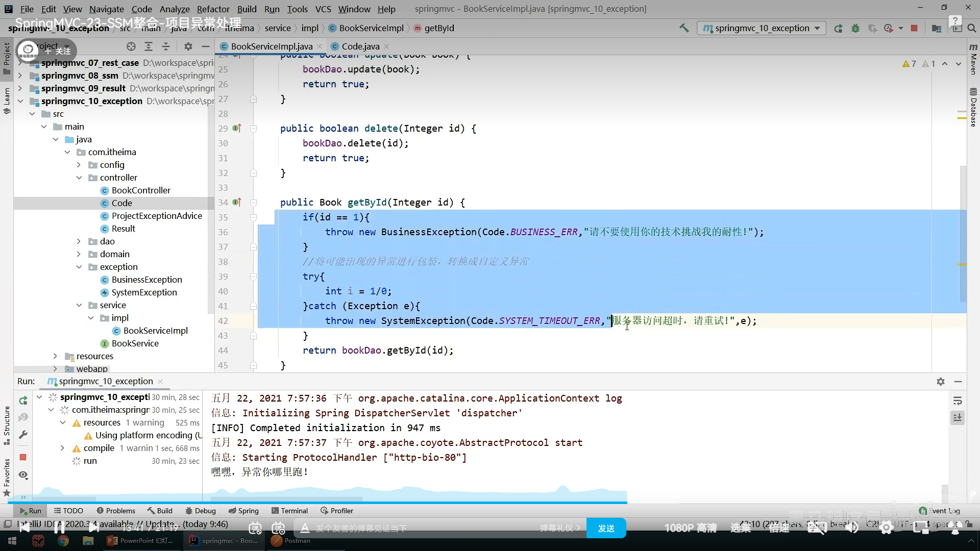Click the Debug bug icon in toolbar

pos(855,28)
